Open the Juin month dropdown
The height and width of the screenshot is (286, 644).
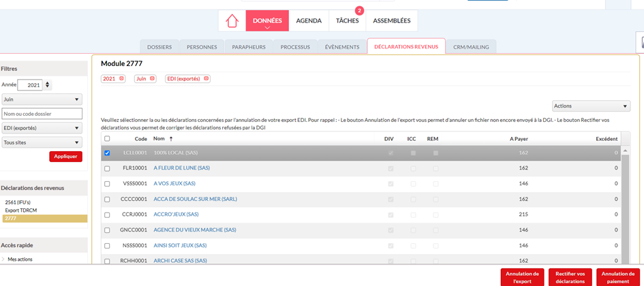pos(41,99)
